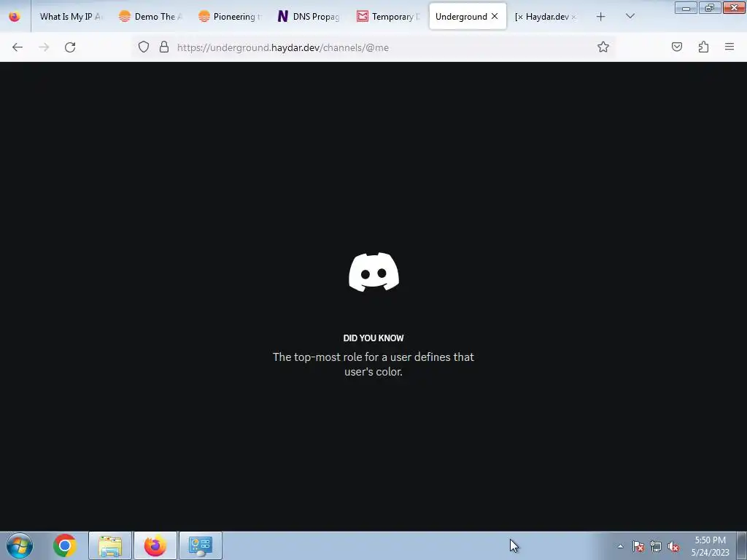Image resolution: width=747 pixels, height=560 pixels.
Task: Switch to Demo The tab
Action: click(151, 17)
